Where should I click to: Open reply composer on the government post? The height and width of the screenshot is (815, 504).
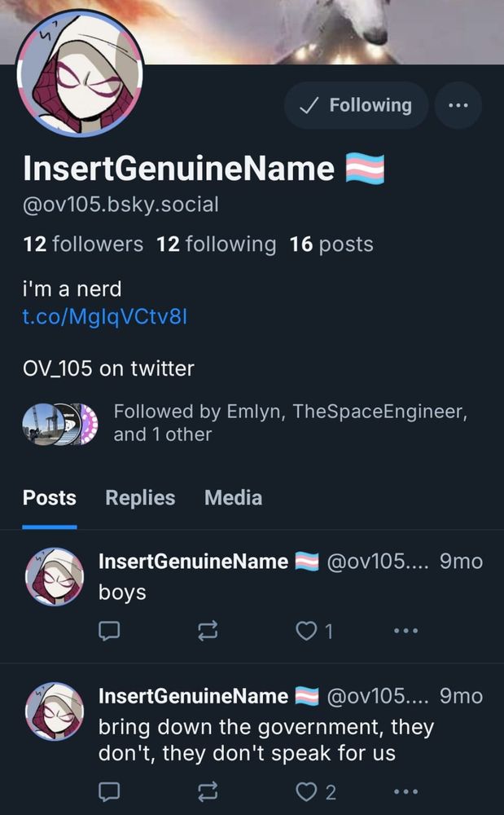(108, 791)
